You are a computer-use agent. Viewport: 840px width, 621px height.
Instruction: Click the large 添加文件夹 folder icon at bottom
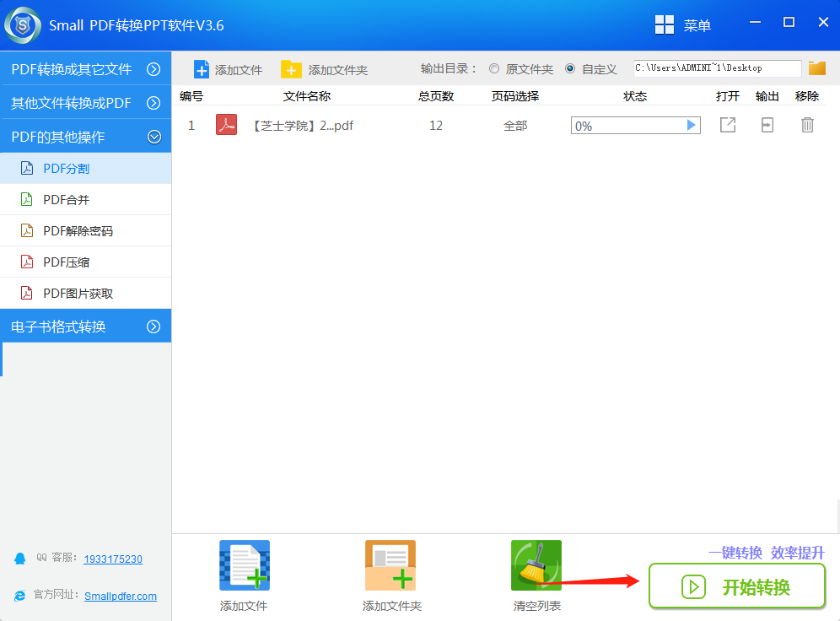390,565
